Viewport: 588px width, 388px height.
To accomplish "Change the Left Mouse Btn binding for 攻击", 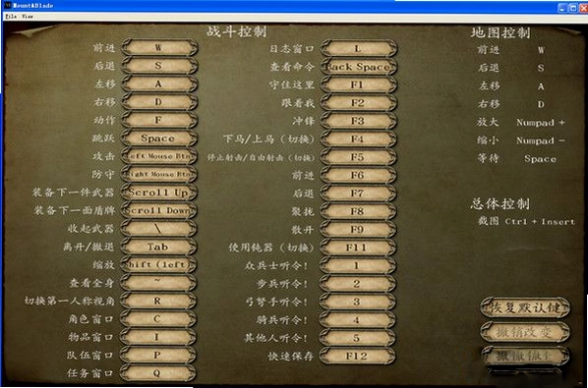I will point(158,156).
